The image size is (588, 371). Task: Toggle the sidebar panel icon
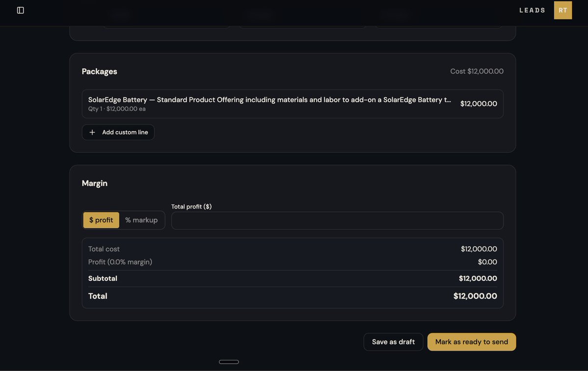[x=21, y=10]
